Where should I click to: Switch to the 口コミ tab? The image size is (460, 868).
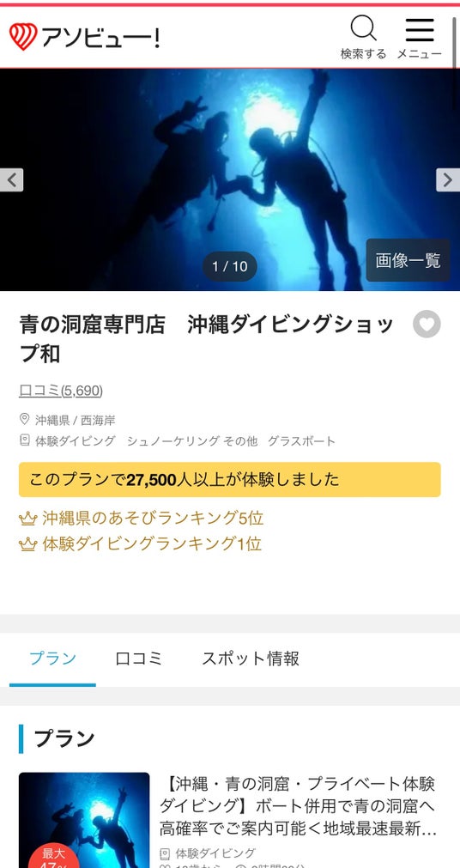[x=139, y=659]
